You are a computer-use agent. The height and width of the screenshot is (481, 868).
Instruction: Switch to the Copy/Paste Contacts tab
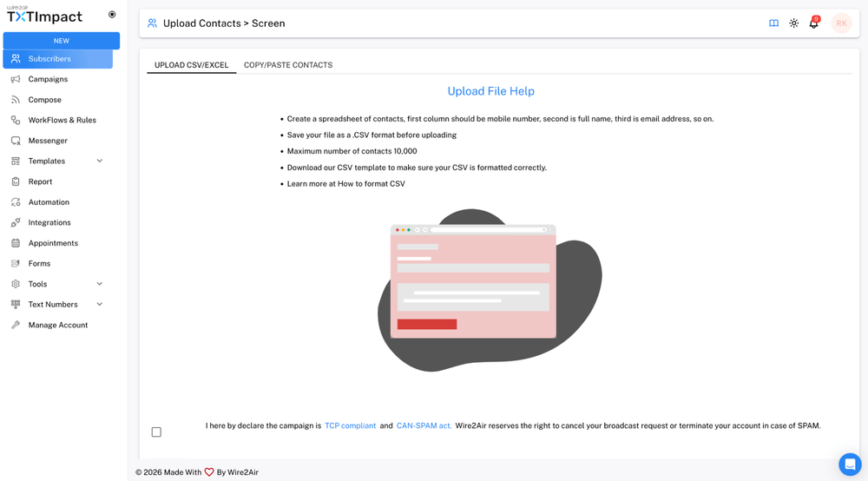288,65
